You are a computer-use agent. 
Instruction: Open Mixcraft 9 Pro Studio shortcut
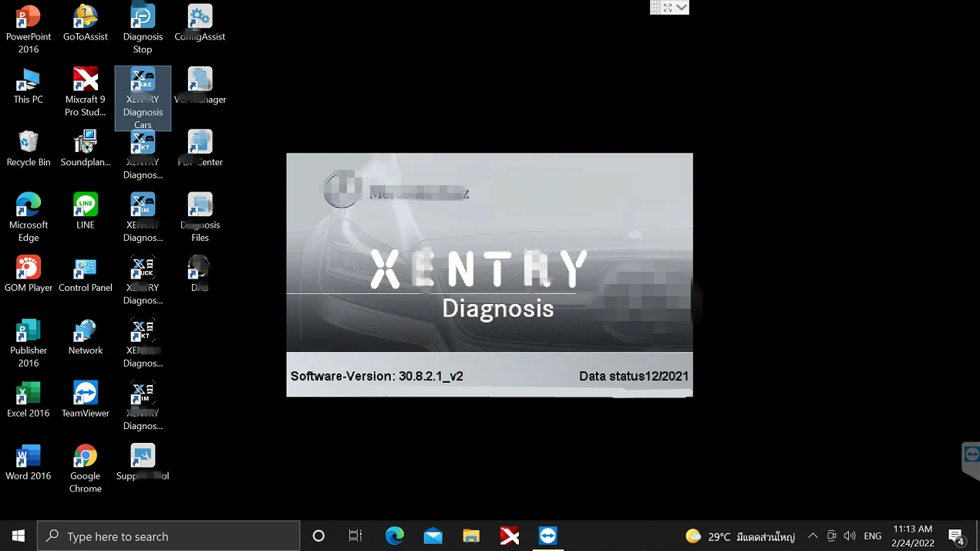coord(86,92)
